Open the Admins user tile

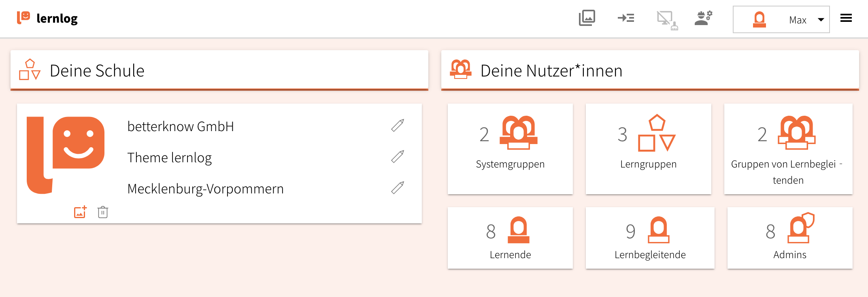pos(789,238)
